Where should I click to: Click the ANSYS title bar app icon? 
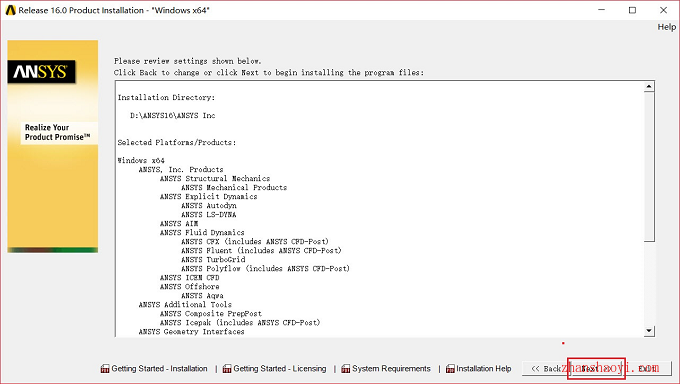point(10,10)
